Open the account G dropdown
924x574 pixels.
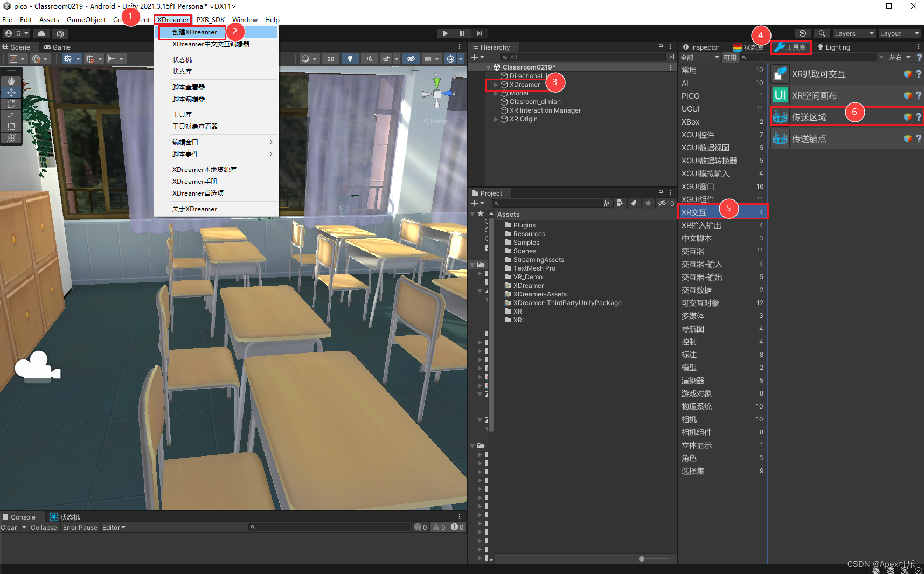[x=17, y=33]
